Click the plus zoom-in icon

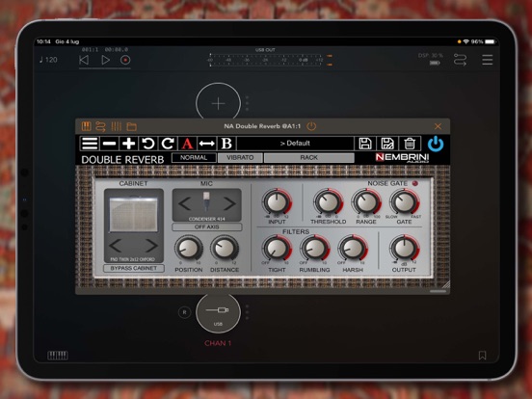pyautogui.click(x=128, y=144)
